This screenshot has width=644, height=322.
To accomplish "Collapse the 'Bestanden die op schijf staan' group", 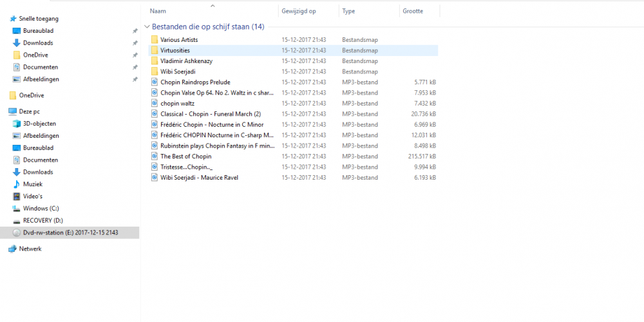I will point(147,26).
